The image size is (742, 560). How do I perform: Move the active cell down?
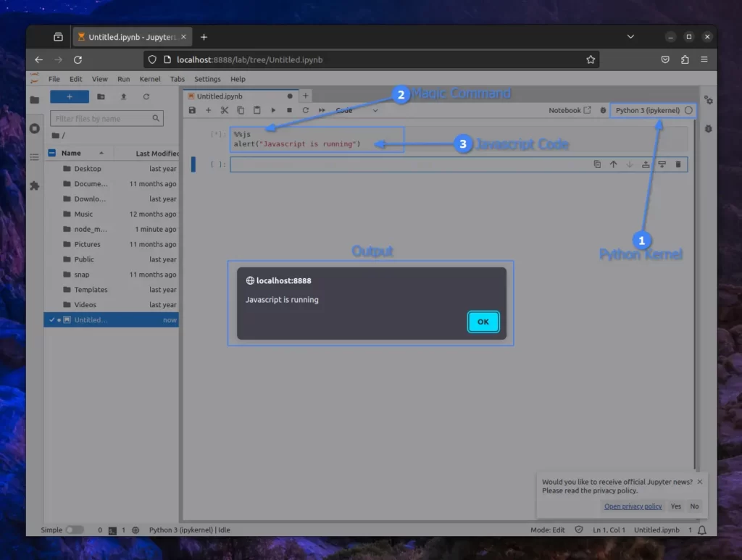[630, 164]
